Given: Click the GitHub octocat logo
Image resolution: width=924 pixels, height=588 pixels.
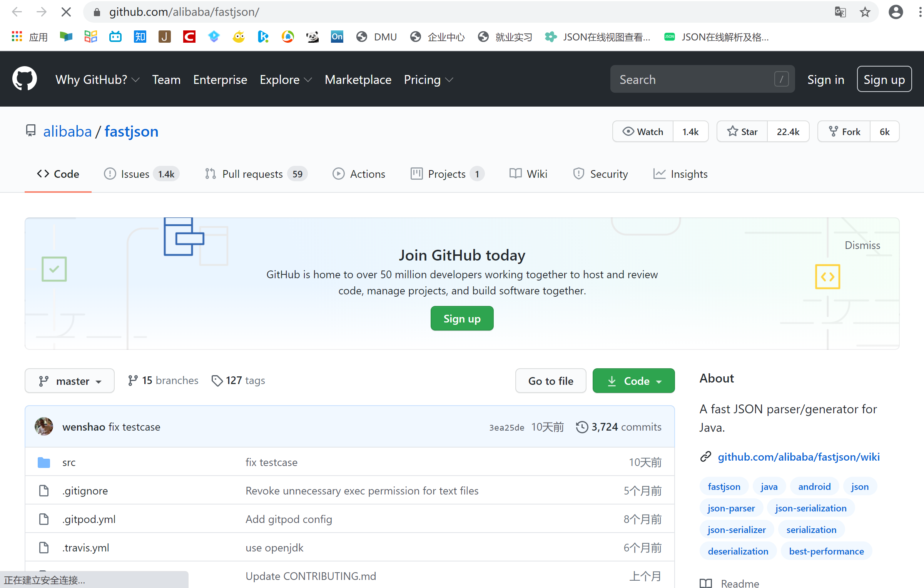Looking at the screenshot, I should (x=25, y=78).
